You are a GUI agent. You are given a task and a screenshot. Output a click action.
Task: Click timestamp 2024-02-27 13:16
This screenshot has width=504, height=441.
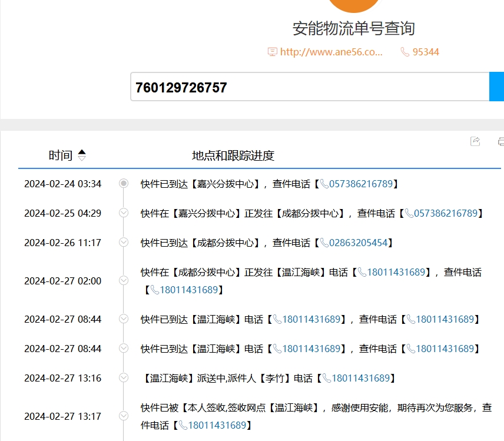click(x=62, y=379)
